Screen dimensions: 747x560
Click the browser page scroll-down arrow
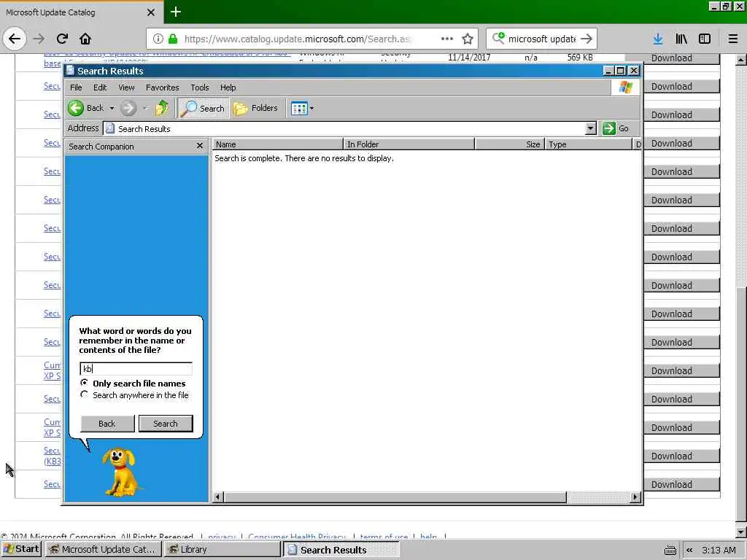coord(741,532)
